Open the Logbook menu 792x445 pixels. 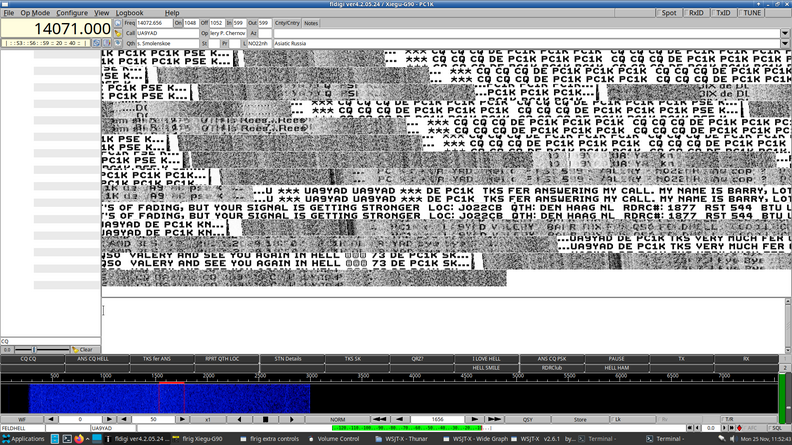pos(129,13)
